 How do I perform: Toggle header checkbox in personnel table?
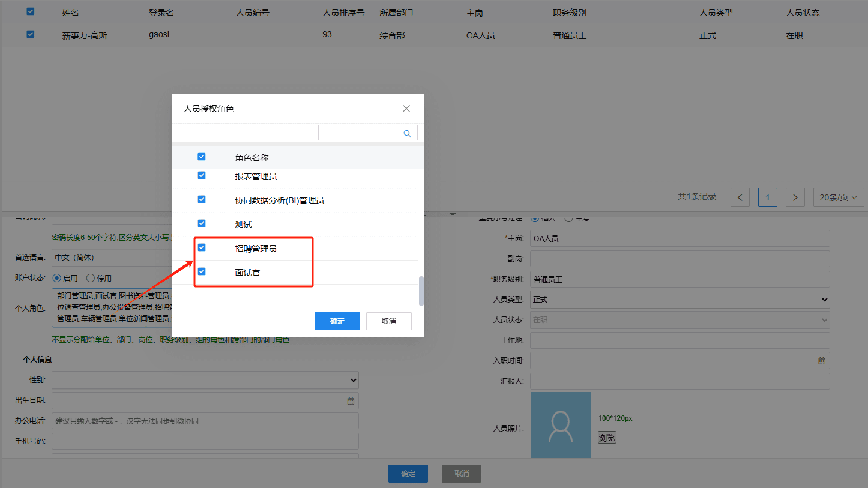click(x=31, y=11)
